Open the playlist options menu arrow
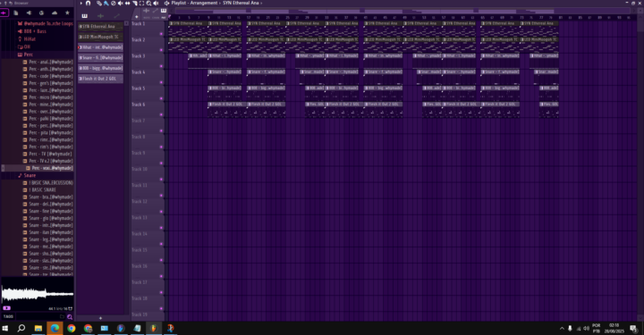 (81, 3)
